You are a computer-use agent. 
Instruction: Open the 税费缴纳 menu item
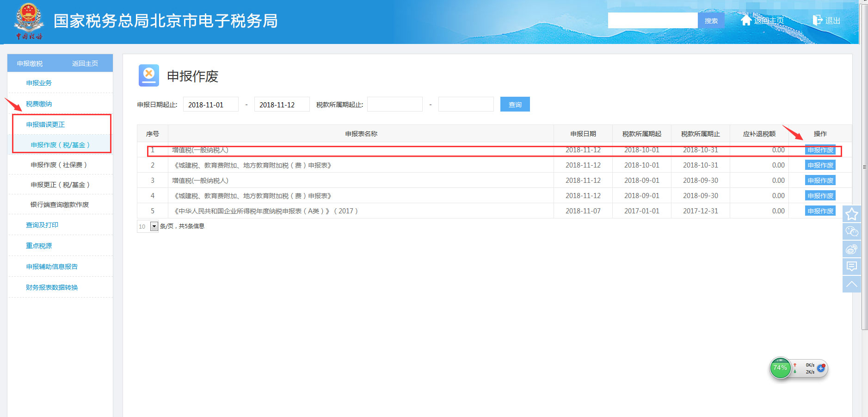pos(39,104)
